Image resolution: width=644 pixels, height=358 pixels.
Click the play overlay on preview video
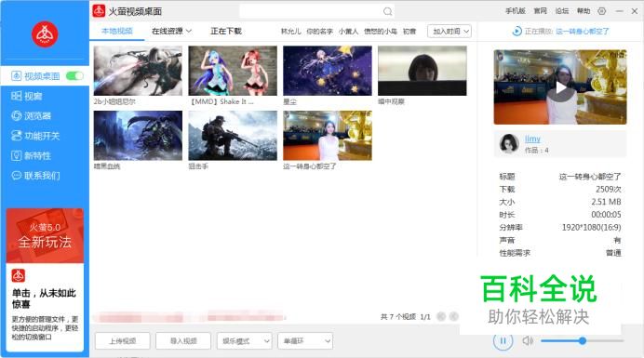(560, 87)
